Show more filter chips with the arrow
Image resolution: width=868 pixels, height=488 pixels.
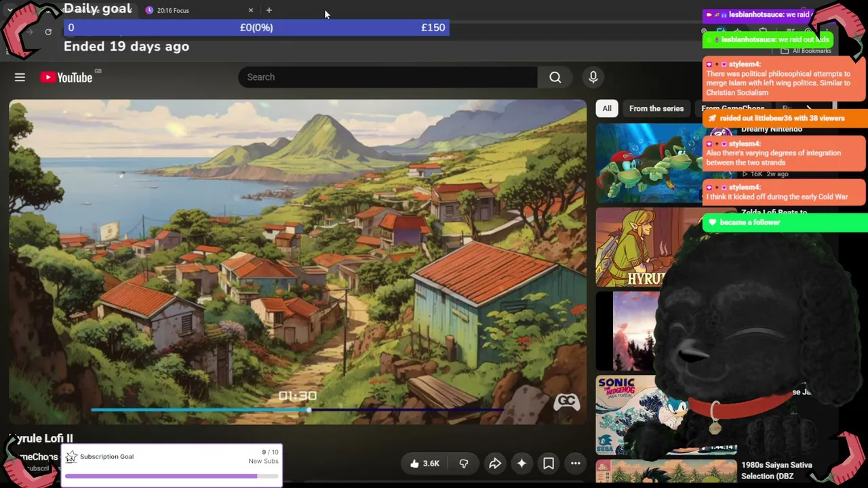coord(809,108)
